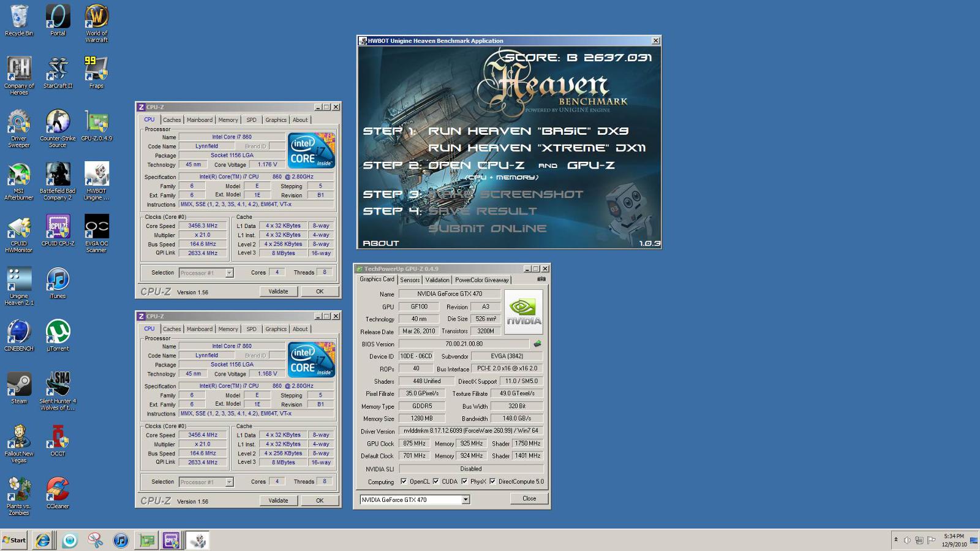Open Processor selection dropdown in lower CPU-Z
This screenshot has height=551, width=980.
pyautogui.click(x=229, y=482)
